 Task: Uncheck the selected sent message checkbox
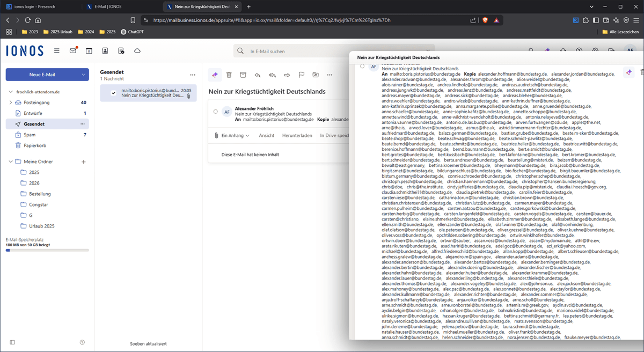click(113, 93)
